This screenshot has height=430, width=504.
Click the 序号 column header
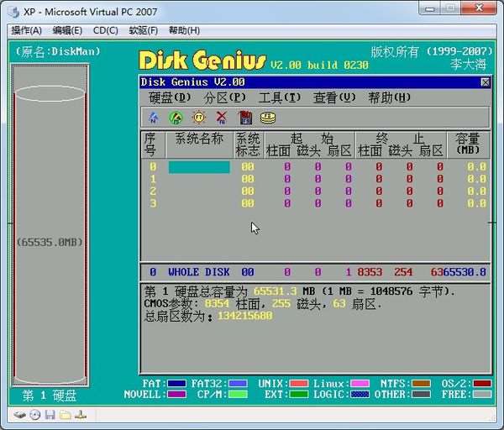[153, 144]
